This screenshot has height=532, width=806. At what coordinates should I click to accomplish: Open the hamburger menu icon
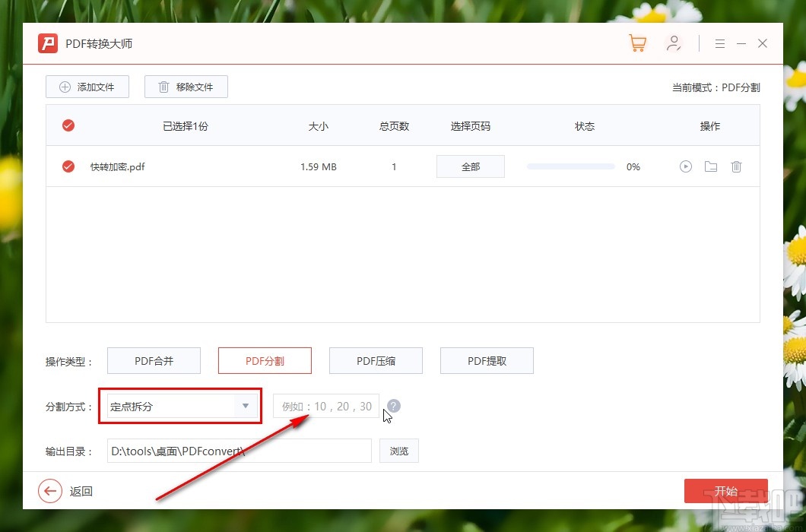pos(719,43)
